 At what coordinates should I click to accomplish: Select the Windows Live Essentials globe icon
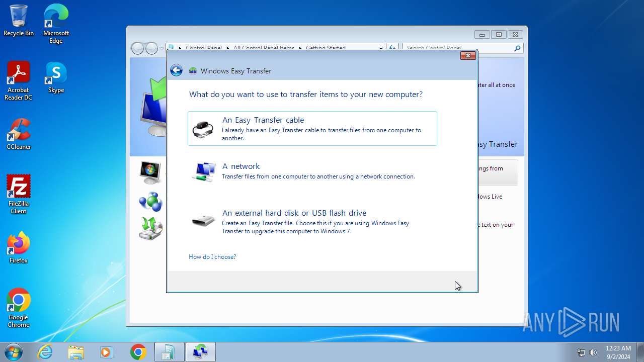coord(150,202)
